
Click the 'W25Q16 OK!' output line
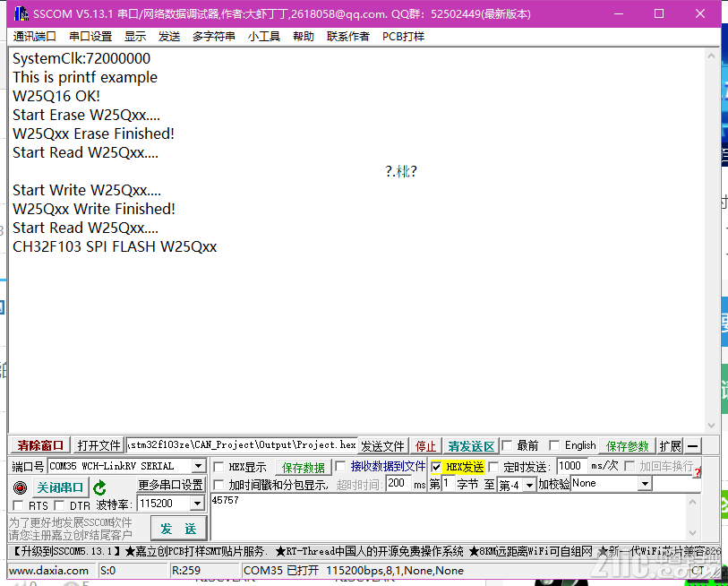coord(56,96)
